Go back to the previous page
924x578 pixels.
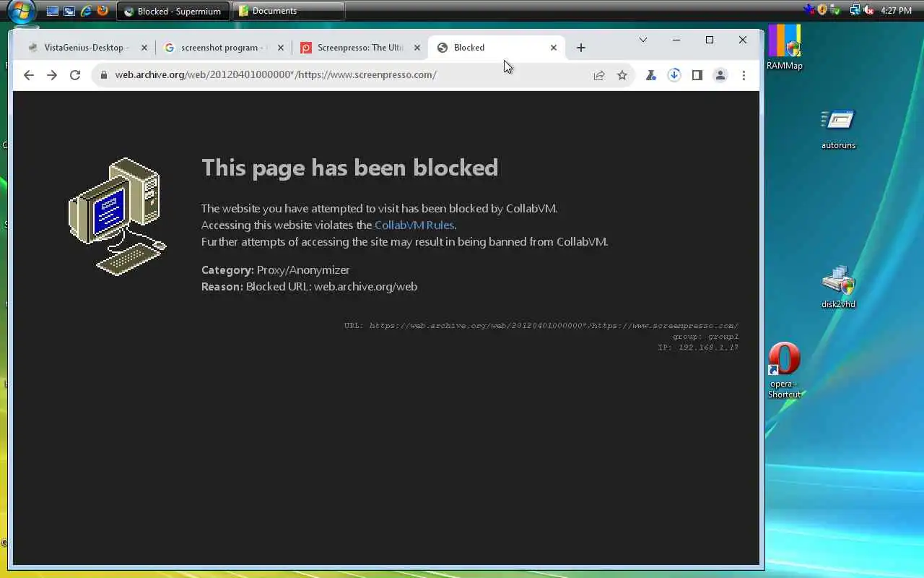coord(29,75)
